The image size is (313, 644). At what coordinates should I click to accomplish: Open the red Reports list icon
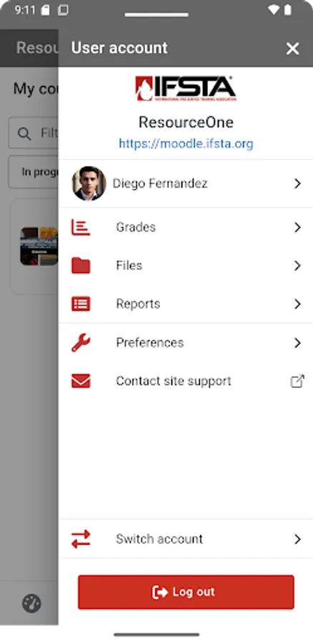(x=81, y=304)
